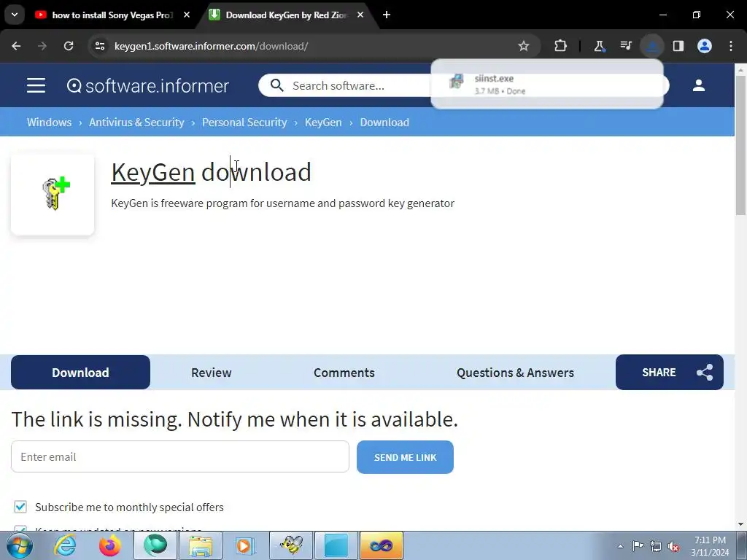Reload the page

(69, 46)
